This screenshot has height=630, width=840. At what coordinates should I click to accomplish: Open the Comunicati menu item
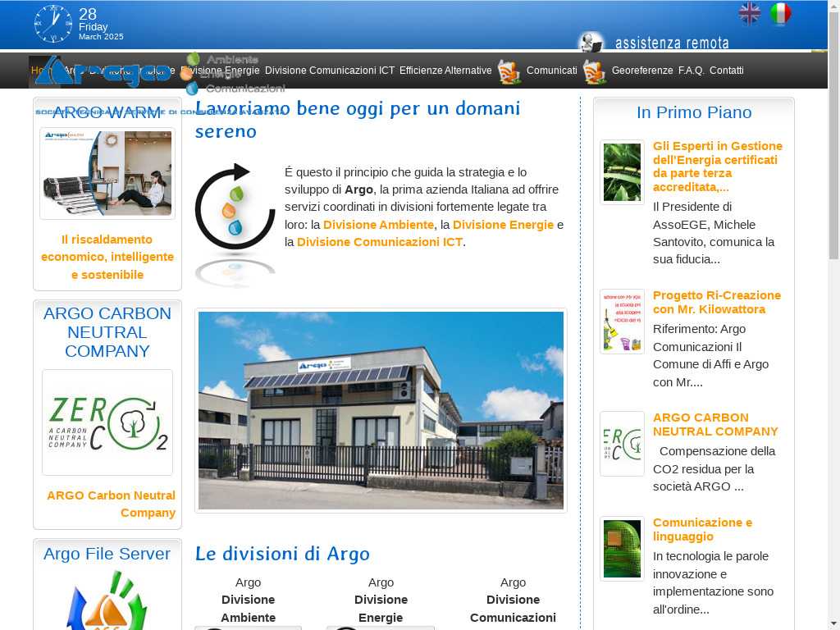[x=552, y=71]
